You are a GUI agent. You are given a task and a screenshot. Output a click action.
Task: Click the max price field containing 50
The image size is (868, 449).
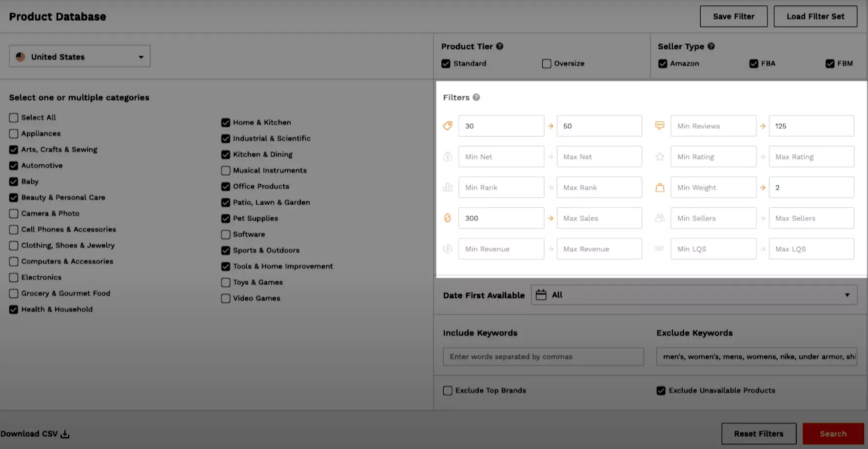(599, 126)
